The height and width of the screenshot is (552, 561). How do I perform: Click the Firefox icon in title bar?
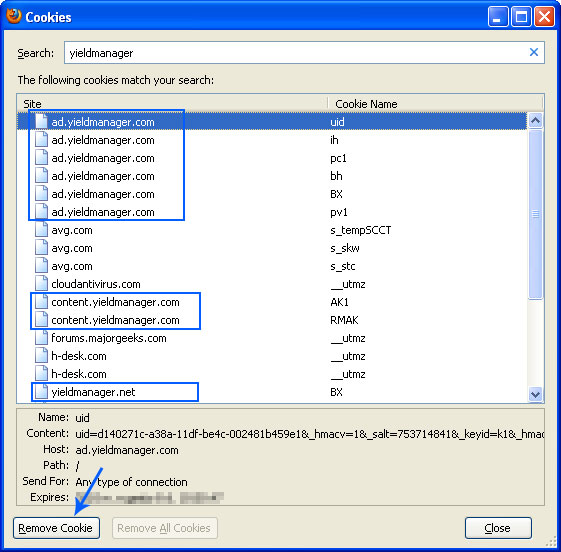click(14, 16)
